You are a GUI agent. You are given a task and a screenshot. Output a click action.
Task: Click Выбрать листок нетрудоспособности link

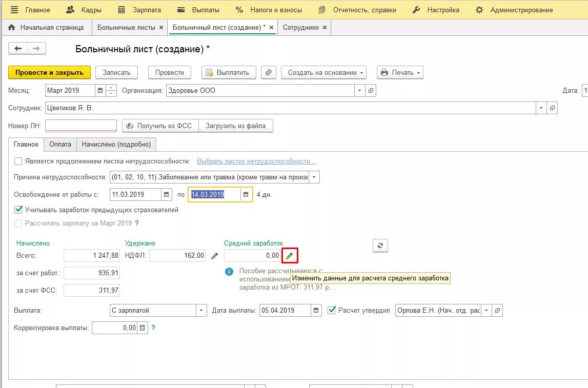(256, 161)
